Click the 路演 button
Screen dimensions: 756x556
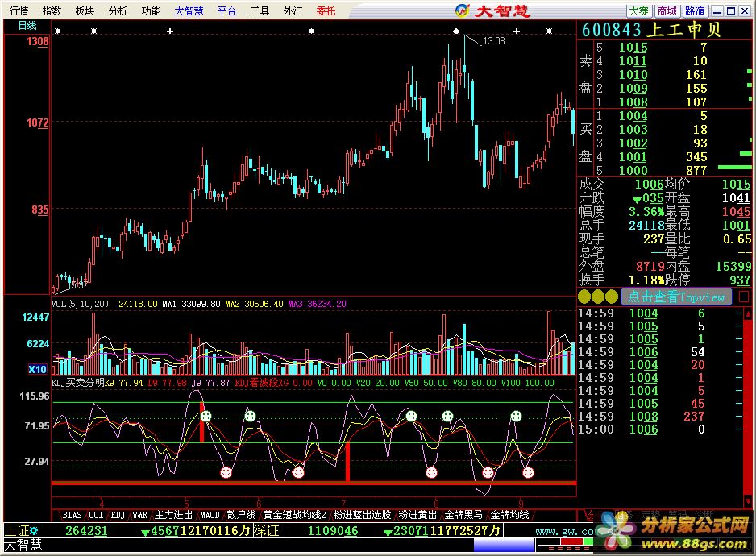pyautogui.click(x=695, y=10)
